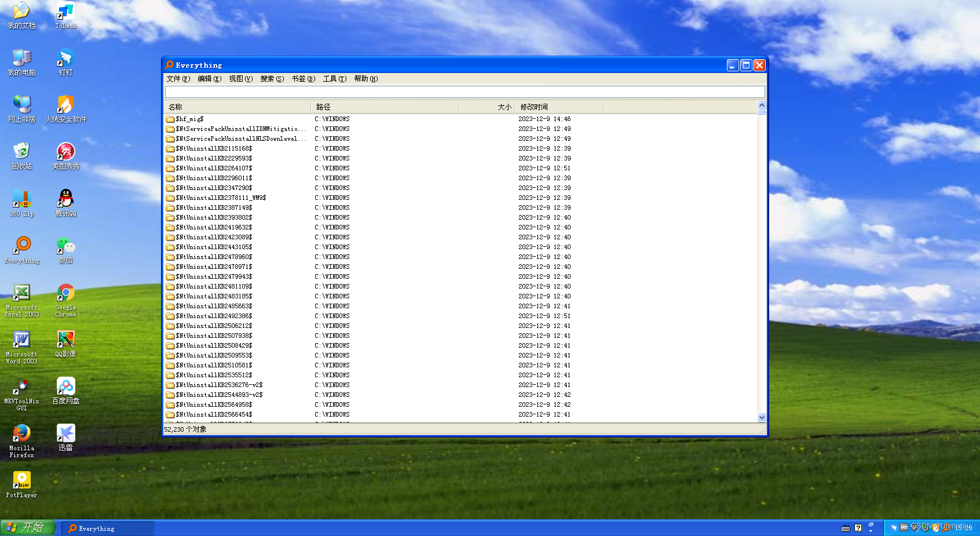
Task: Open ToDesk shortcut on desktop
Action: click(65, 16)
